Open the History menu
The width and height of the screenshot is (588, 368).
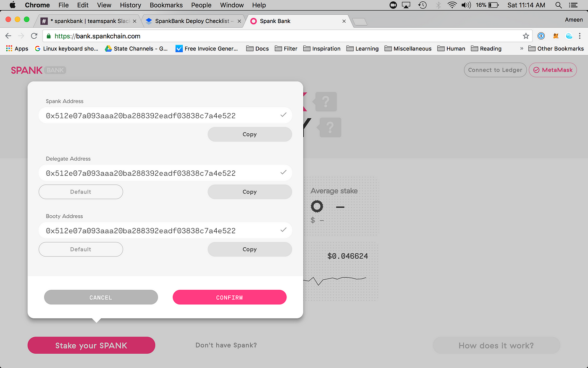click(130, 5)
